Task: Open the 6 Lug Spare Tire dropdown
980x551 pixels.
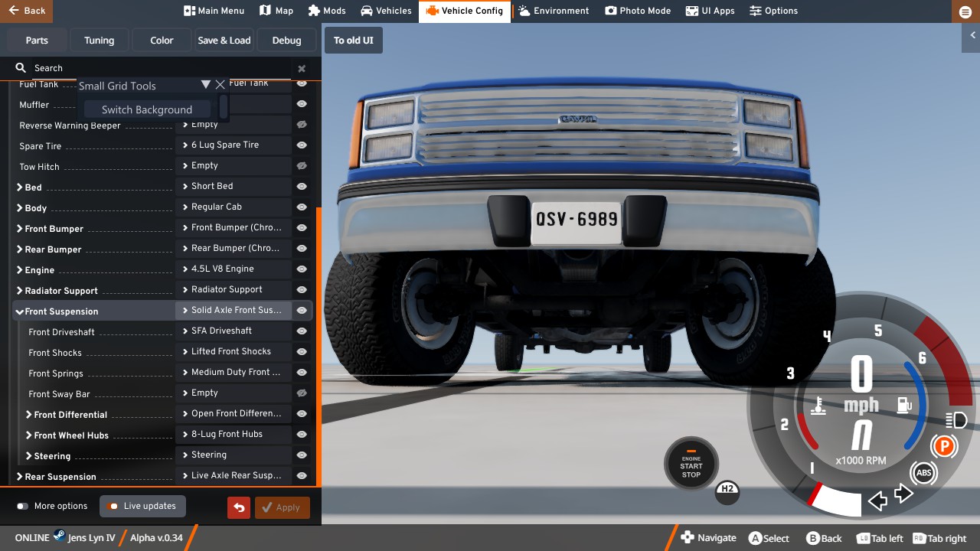Action: [x=234, y=145]
